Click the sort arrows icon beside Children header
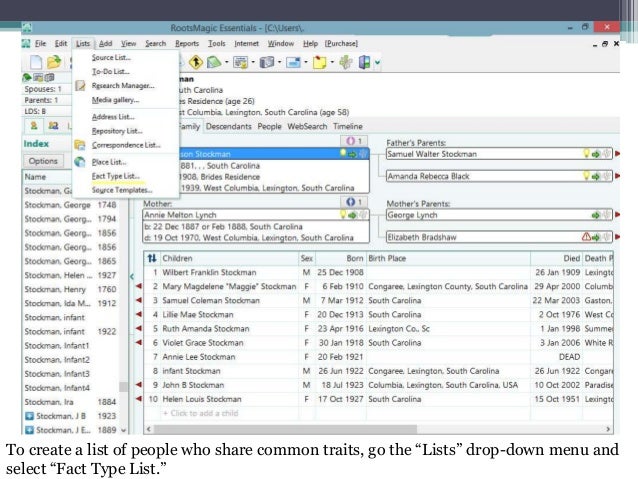Viewport: 638px width, 479px height. tap(152, 258)
